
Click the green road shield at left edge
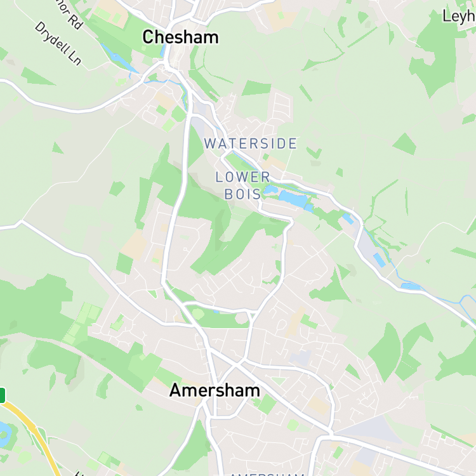2,395
